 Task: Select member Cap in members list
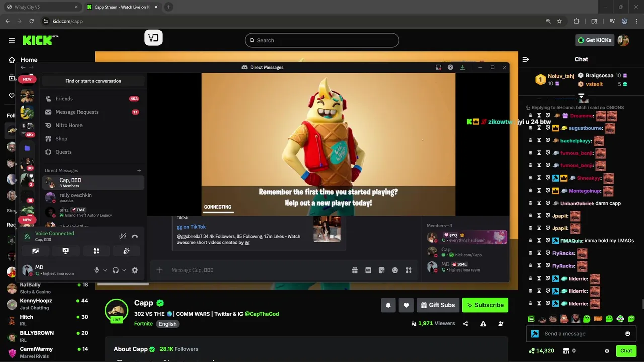(467, 252)
